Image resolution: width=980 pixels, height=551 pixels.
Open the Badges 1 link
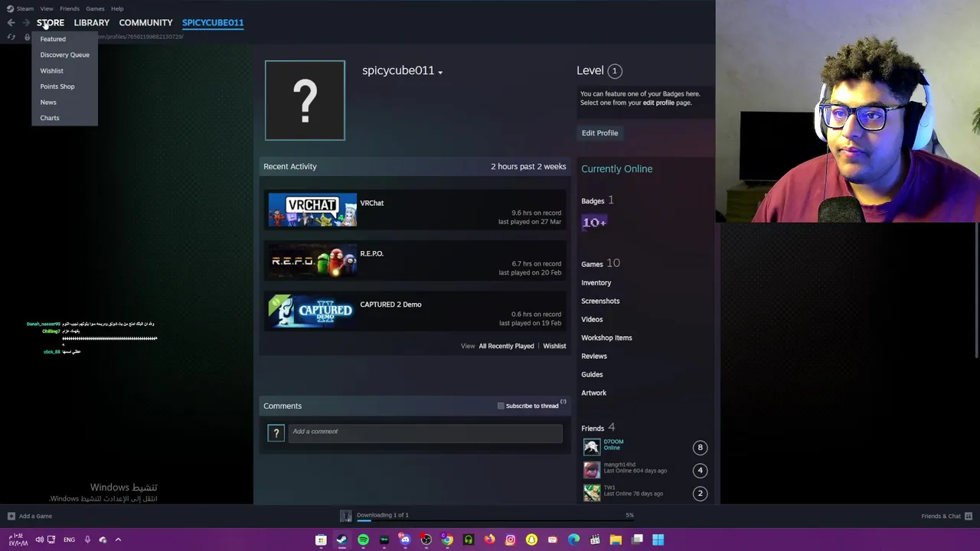click(x=597, y=201)
